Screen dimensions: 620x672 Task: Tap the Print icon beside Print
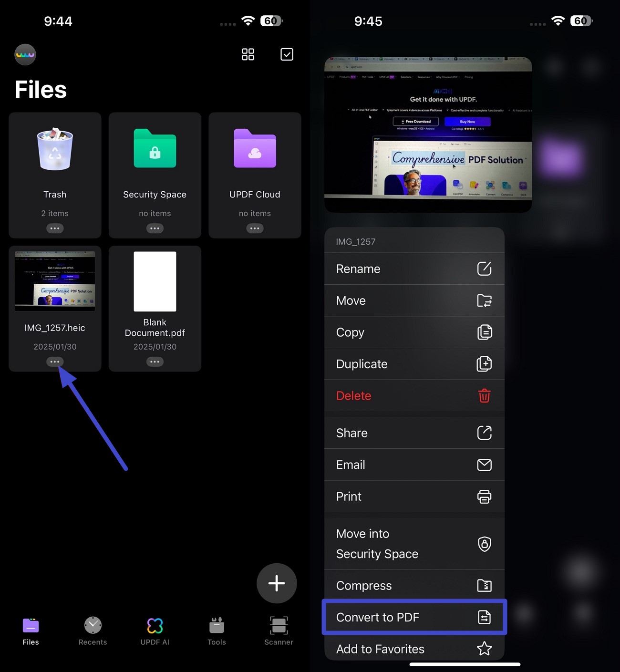click(485, 496)
